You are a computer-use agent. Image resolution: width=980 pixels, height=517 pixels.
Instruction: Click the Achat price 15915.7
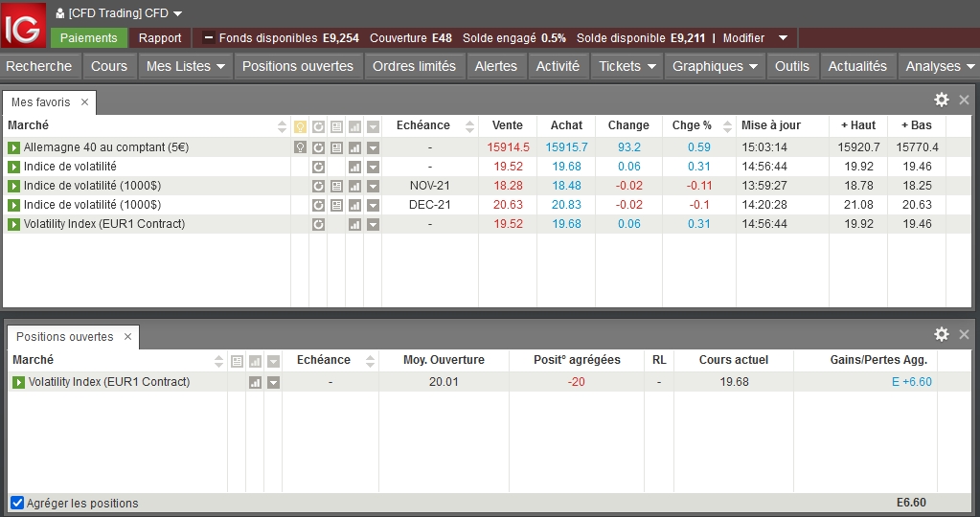click(567, 147)
